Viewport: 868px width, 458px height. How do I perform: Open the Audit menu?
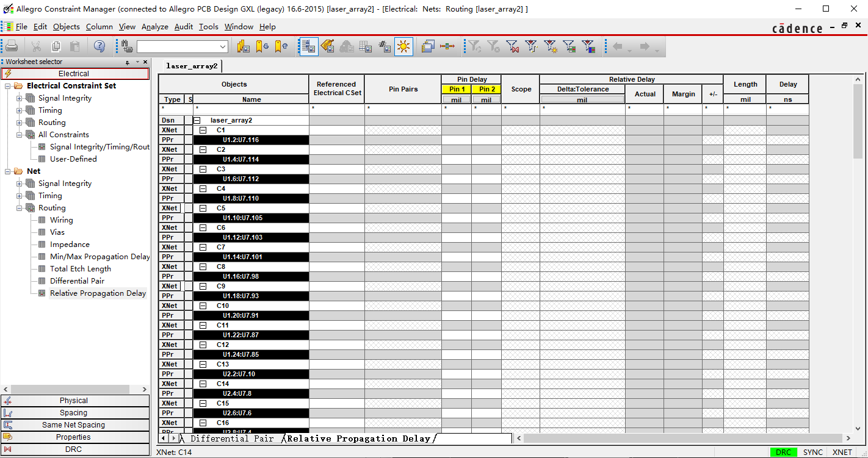[184, 27]
